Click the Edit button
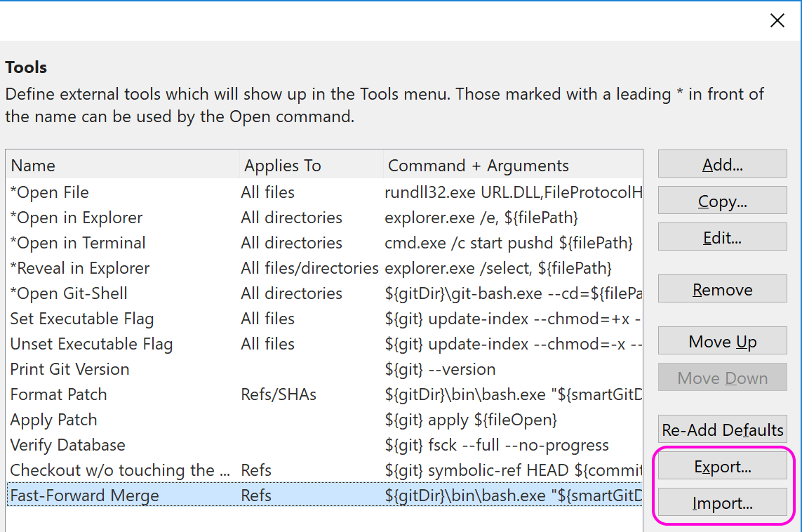This screenshot has height=532, width=802. tap(722, 237)
